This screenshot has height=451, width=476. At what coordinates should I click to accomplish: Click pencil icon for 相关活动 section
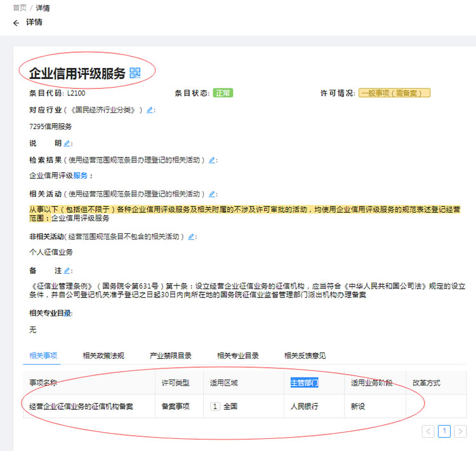[212, 194]
